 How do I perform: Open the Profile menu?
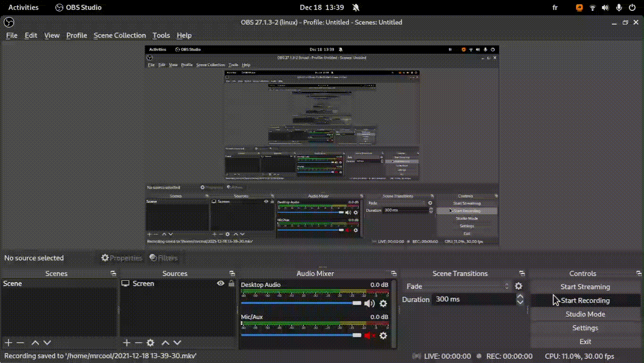(x=76, y=35)
